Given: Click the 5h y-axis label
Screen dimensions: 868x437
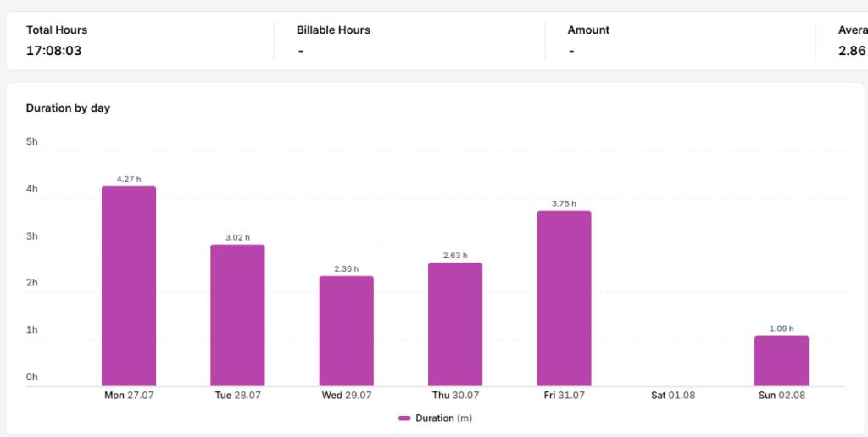Looking at the screenshot, I should [32, 141].
